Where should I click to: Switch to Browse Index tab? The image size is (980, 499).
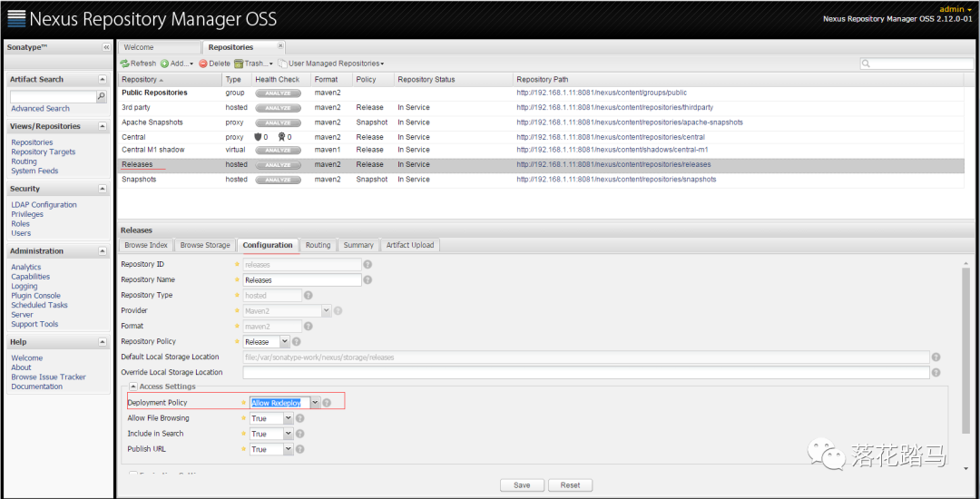coord(145,246)
